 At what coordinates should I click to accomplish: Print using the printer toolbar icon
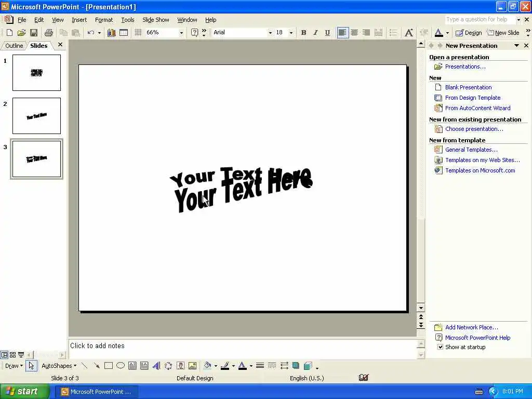click(49, 33)
